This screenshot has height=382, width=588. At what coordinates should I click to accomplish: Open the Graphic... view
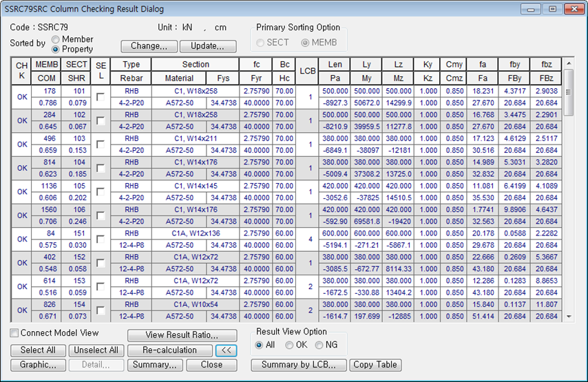pos(39,365)
